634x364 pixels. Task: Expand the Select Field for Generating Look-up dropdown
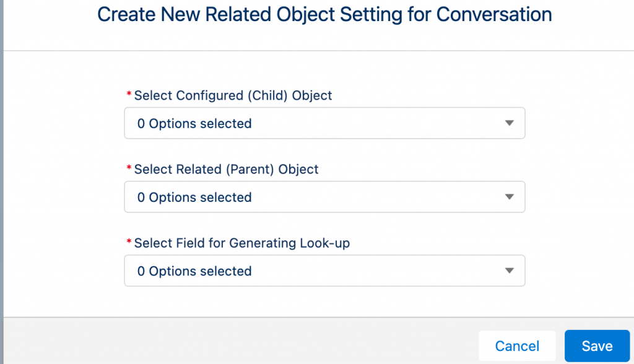tap(324, 271)
